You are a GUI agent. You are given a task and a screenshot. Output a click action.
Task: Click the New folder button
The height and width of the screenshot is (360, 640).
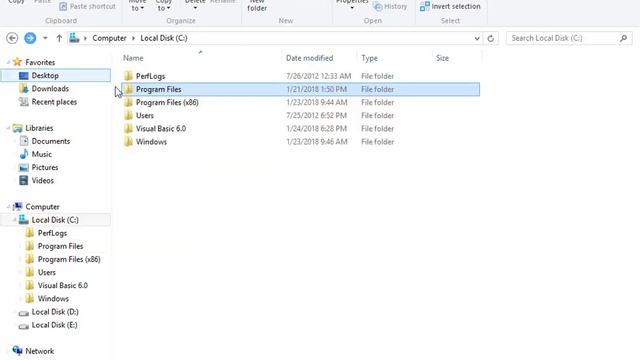257,6
